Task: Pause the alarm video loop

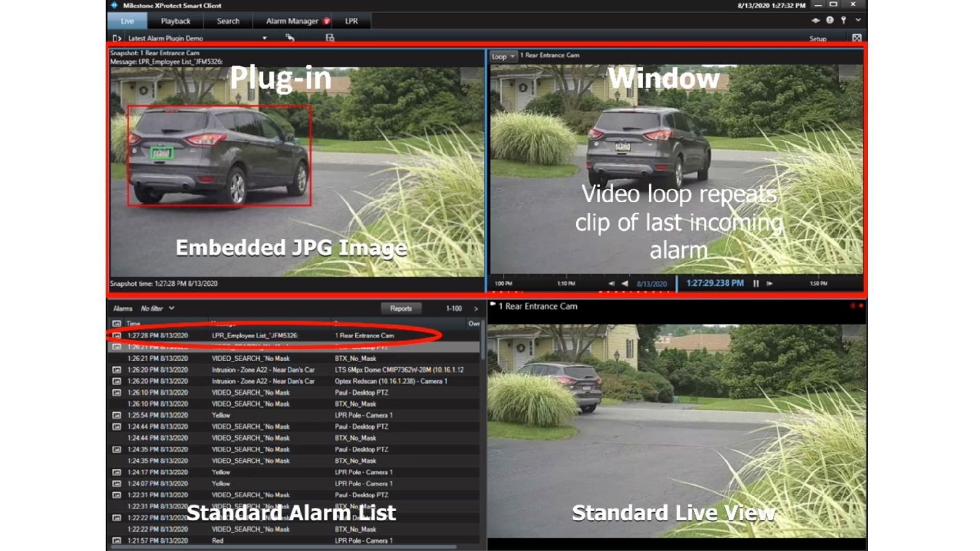Action: pos(756,284)
